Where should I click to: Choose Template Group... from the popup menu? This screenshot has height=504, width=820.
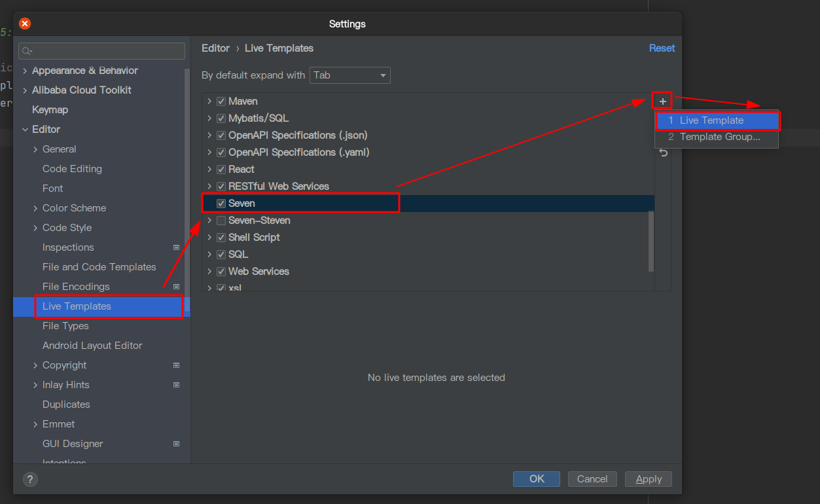tap(717, 137)
